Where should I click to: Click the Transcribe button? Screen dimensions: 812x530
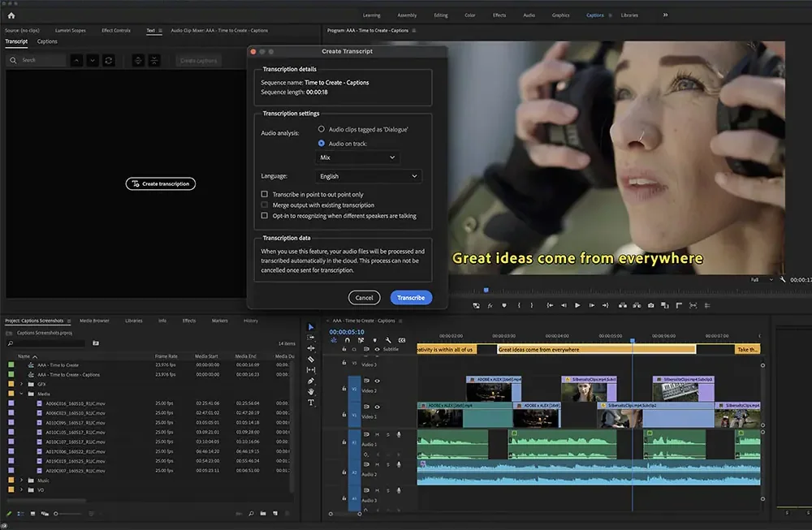(411, 297)
